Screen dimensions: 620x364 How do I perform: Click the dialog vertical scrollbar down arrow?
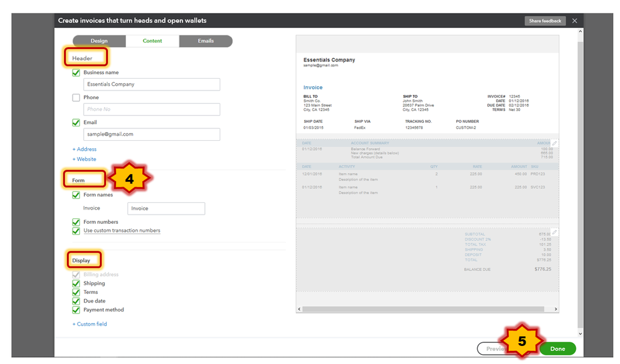pos(580,334)
